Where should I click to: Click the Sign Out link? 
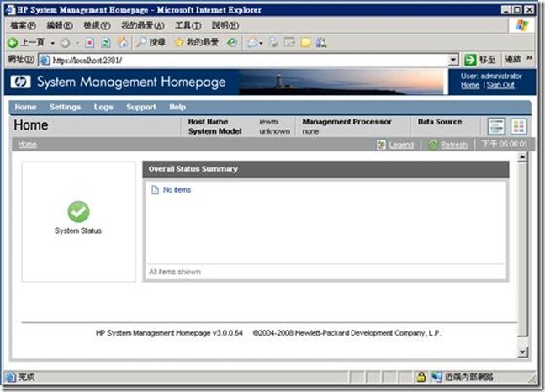pyautogui.click(x=500, y=85)
